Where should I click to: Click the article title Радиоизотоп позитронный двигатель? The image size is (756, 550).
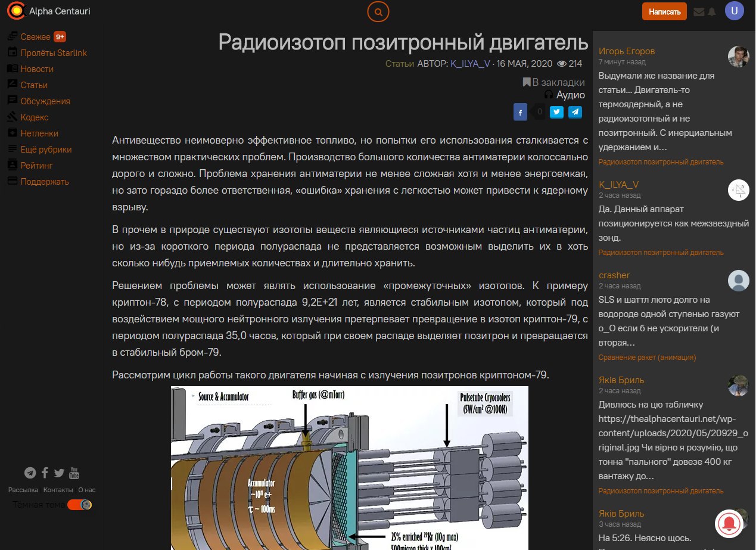click(x=403, y=42)
